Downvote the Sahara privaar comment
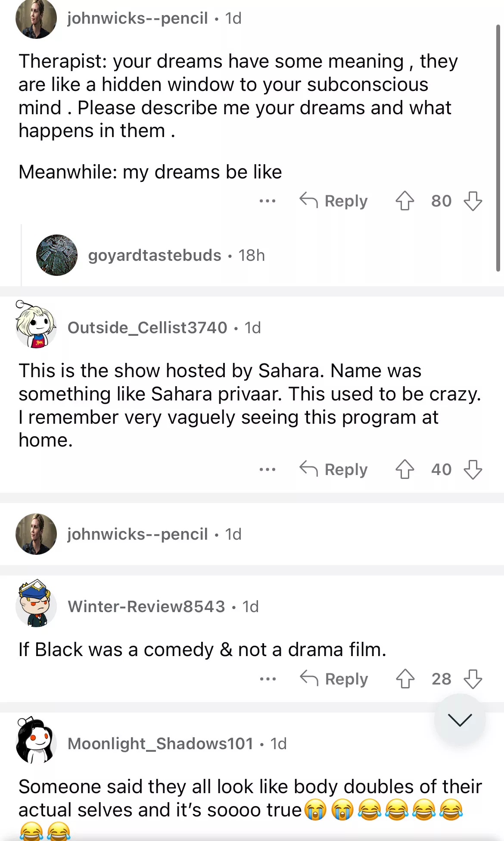The height and width of the screenshot is (841, 504). [x=473, y=469]
